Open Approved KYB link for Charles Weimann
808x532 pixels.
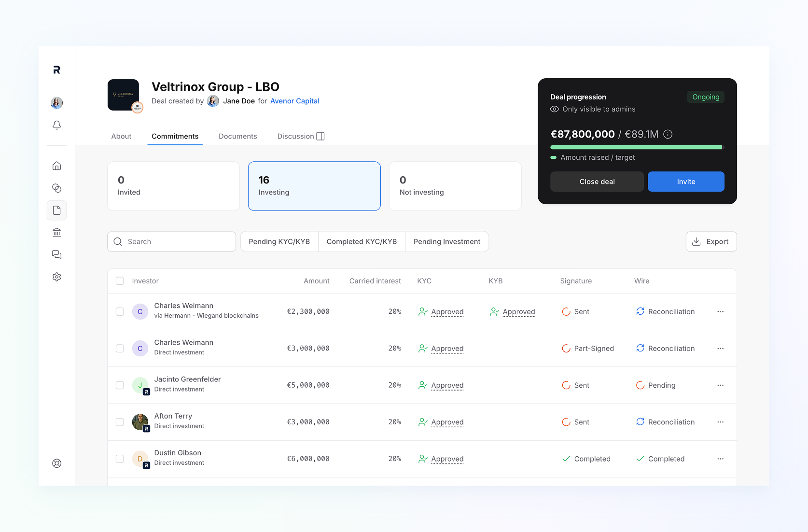519,312
